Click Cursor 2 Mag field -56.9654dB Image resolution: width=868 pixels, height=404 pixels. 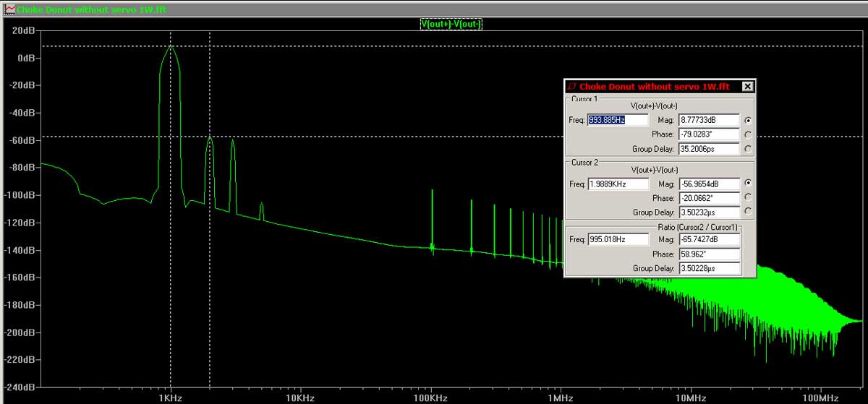[709, 184]
